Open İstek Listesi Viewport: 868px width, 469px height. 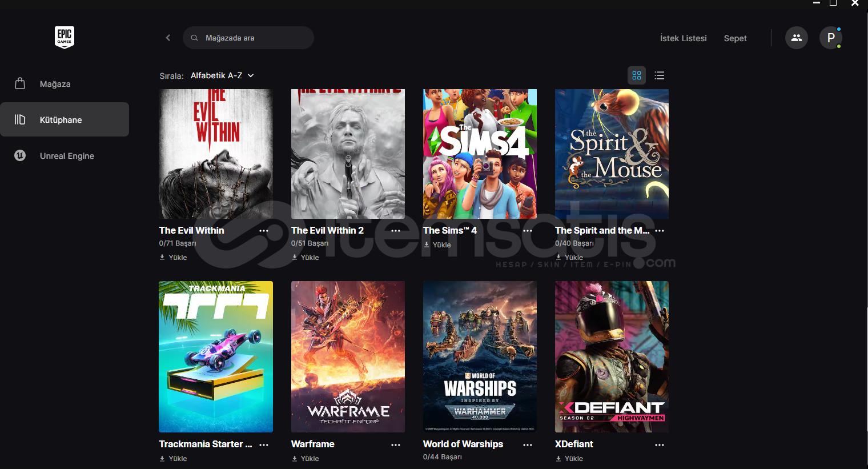683,38
